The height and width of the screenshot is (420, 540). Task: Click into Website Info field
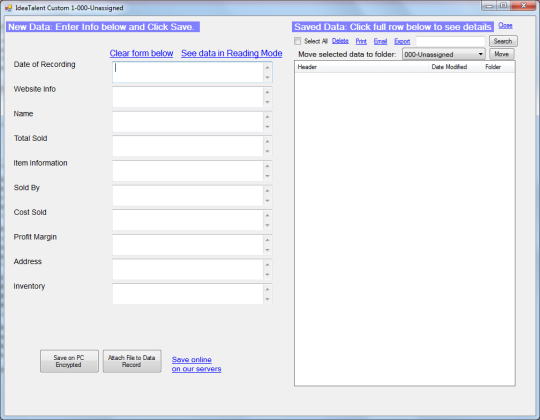tap(188, 97)
